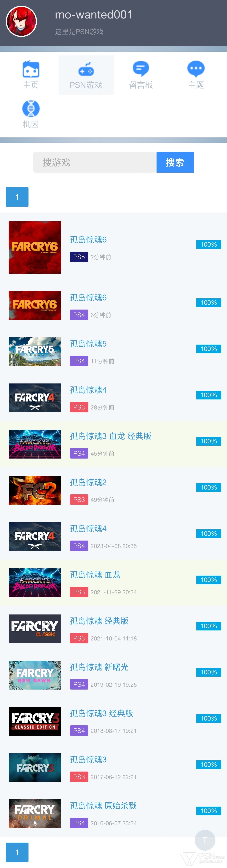Click the red-haired user avatar
Viewport: 227px width, 868px height.
(22, 22)
